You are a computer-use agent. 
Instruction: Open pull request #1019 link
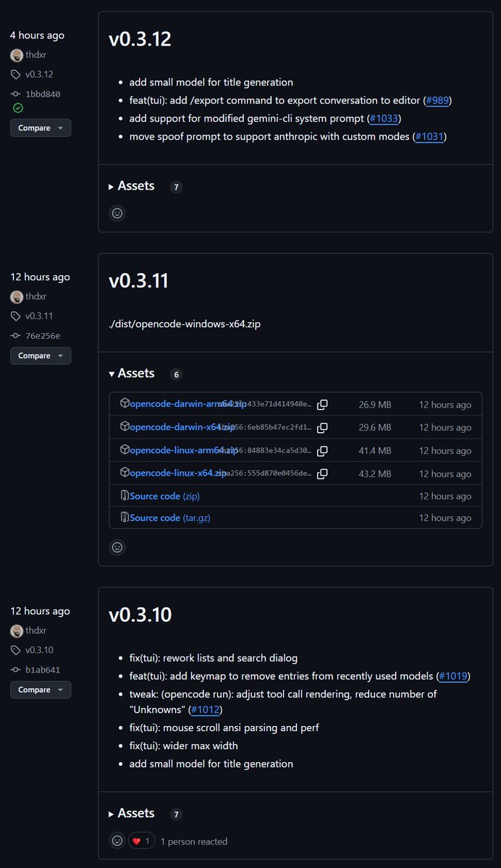[453, 676]
